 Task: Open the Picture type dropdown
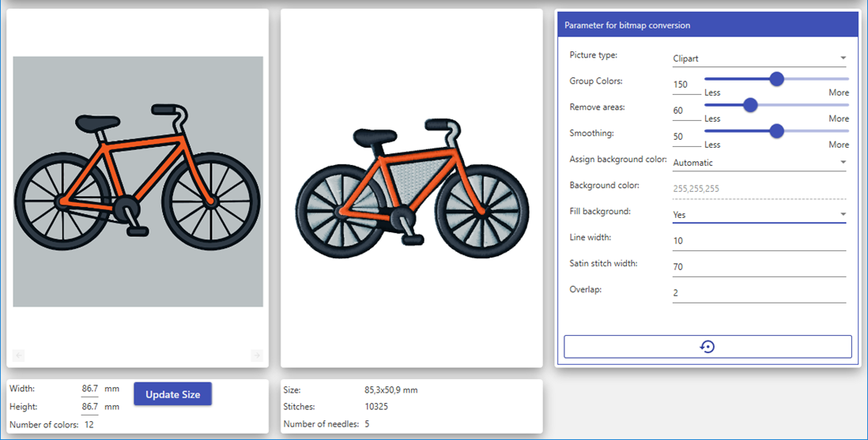click(x=759, y=58)
